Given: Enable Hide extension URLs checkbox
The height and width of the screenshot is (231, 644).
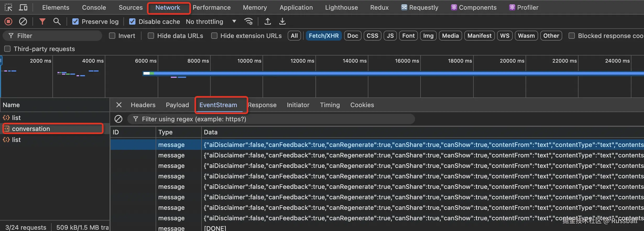Looking at the screenshot, I should [214, 36].
